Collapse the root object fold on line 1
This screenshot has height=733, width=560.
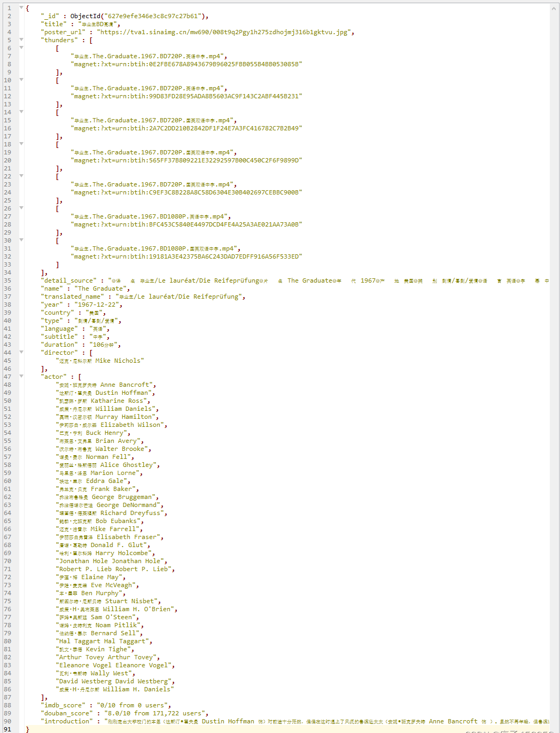pos(21,7)
